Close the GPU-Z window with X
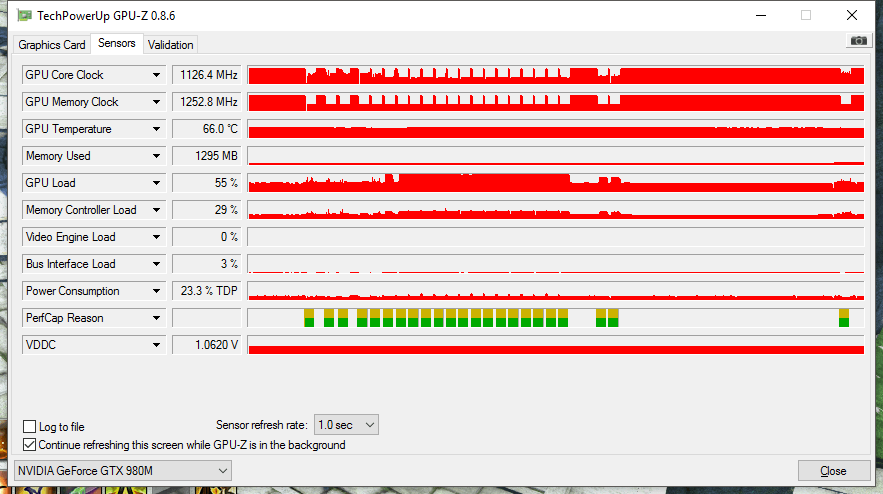Screen dimensions: 883x494 pyautogui.click(x=851, y=15)
